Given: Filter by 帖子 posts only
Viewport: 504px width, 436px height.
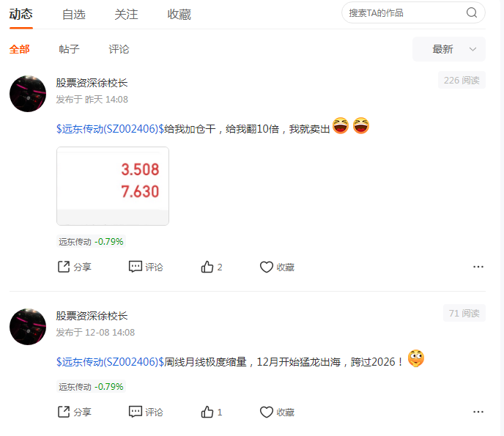Looking at the screenshot, I should 69,49.
